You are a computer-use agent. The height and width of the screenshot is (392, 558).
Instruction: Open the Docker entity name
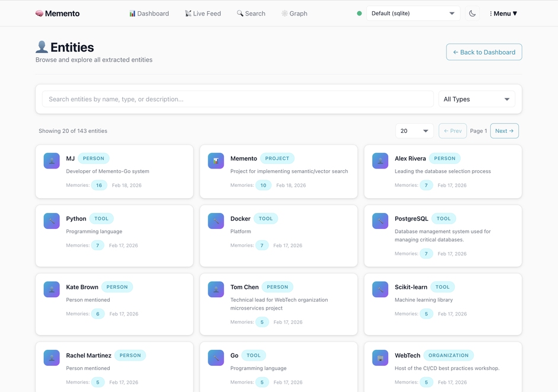click(240, 219)
